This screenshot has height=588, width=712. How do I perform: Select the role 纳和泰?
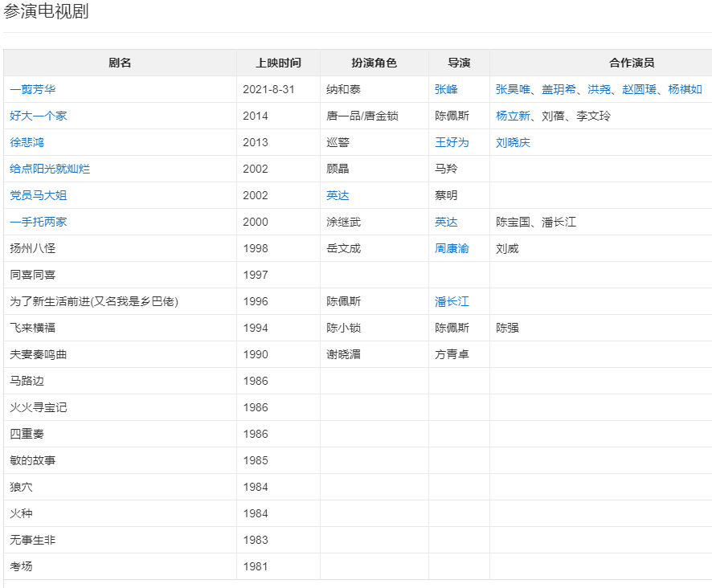[x=343, y=89]
